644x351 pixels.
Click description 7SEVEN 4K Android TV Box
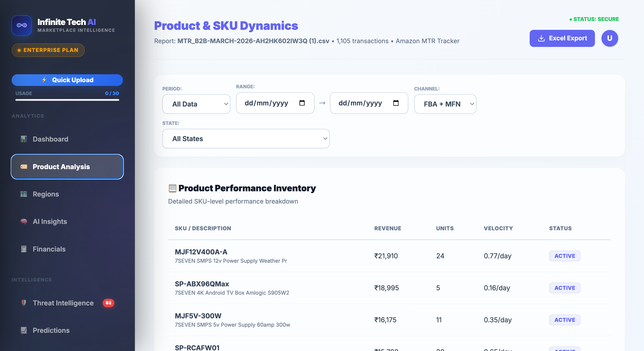232,293
